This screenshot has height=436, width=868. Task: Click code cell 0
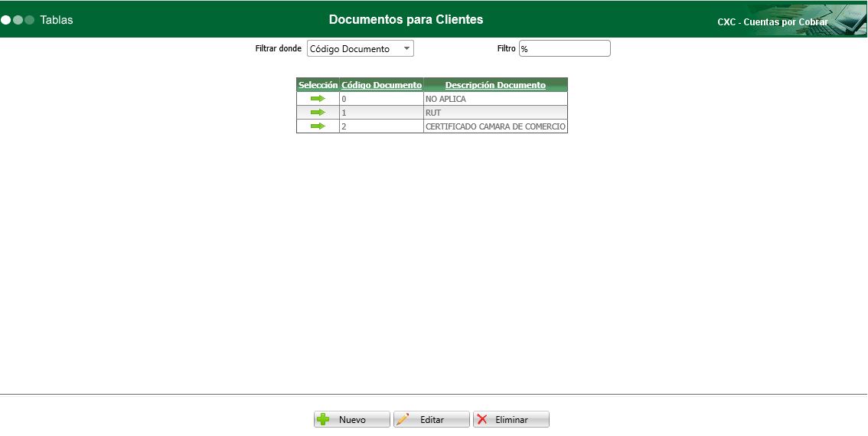[381, 99]
